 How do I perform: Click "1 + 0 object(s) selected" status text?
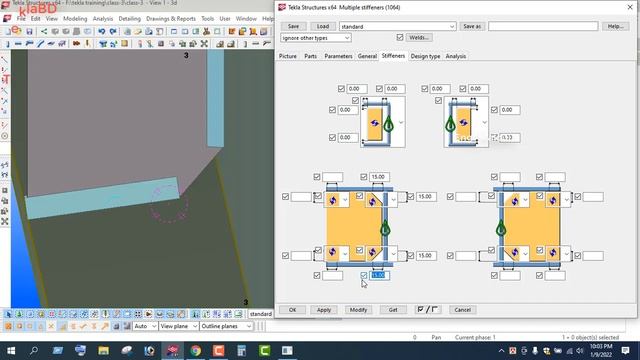(590, 337)
